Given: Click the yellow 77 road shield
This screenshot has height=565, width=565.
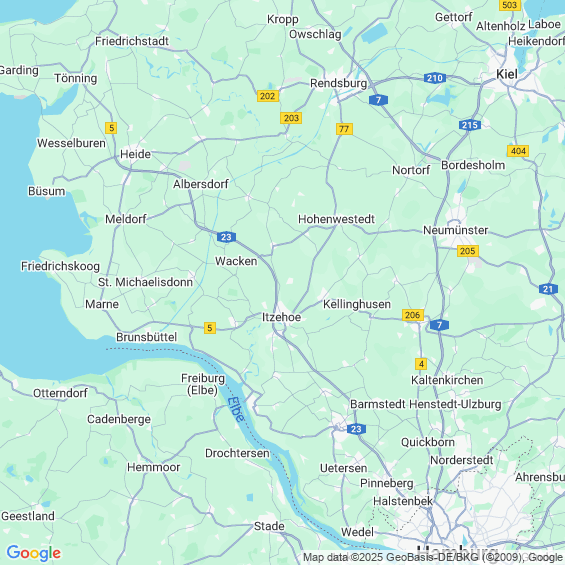Looking at the screenshot, I should (344, 129).
